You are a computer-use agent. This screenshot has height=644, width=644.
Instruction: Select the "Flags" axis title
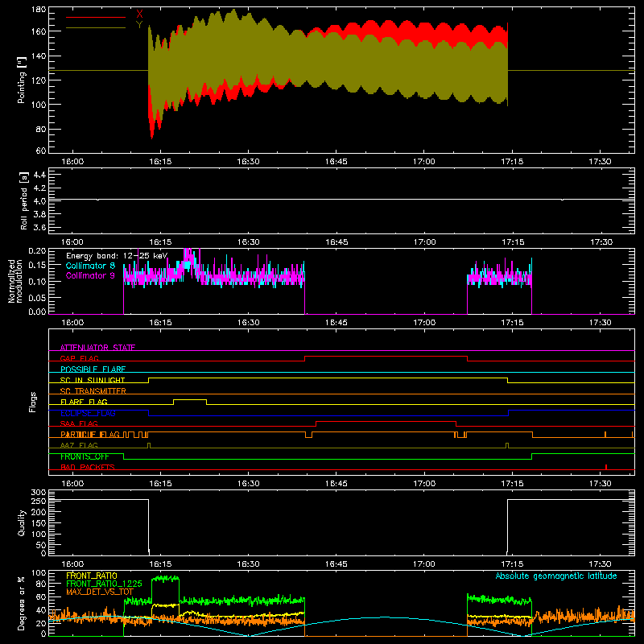pyautogui.click(x=33, y=402)
